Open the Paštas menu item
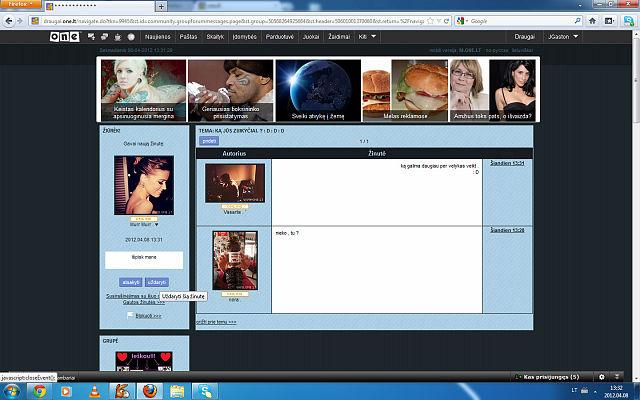 (188, 37)
